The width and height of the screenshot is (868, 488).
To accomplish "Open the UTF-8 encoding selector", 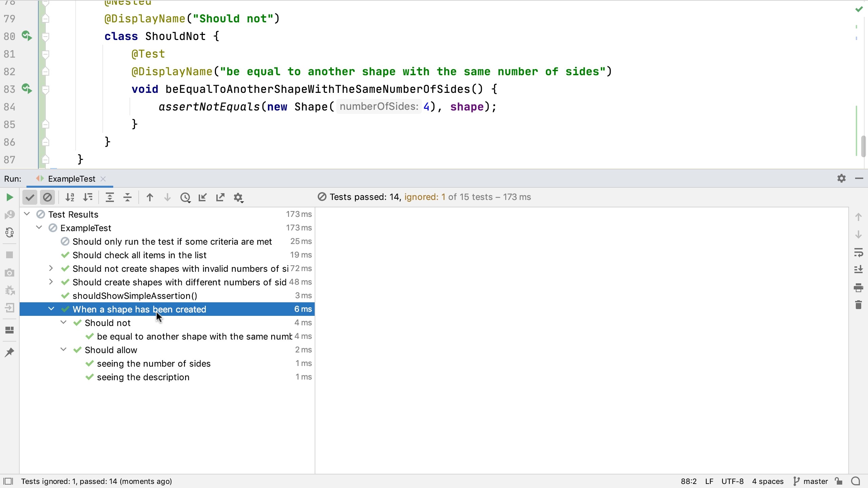I will [732, 481].
